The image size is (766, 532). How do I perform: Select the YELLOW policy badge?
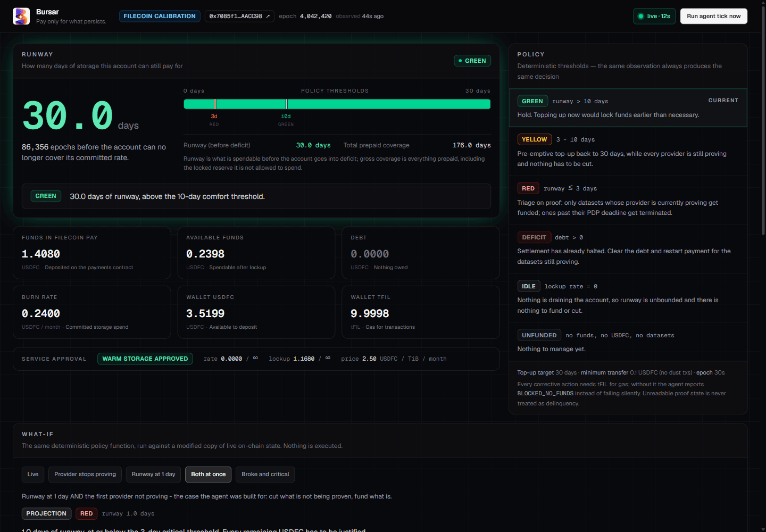[535, 139]
